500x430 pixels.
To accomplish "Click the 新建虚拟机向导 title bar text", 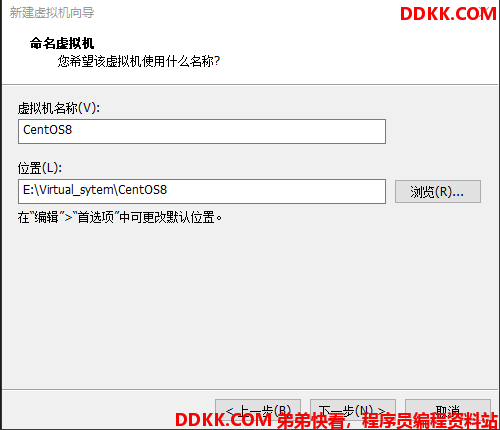I will (52, 13).
